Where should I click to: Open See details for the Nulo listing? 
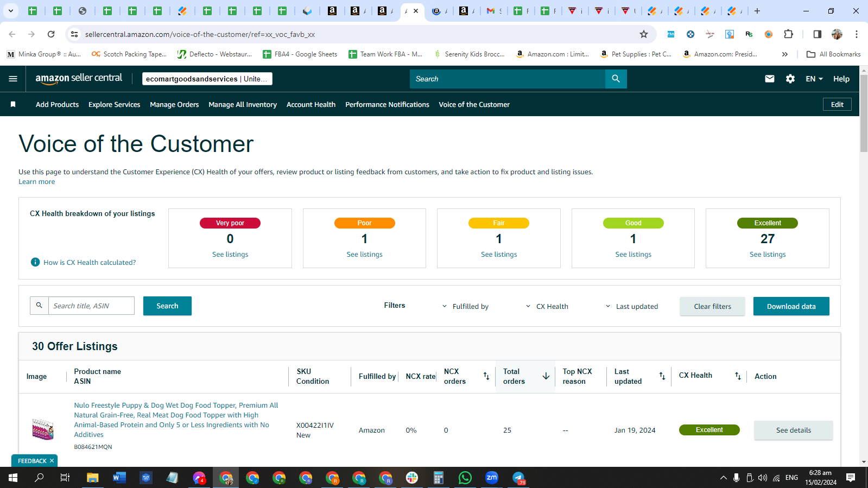click(x=793, y=430)
